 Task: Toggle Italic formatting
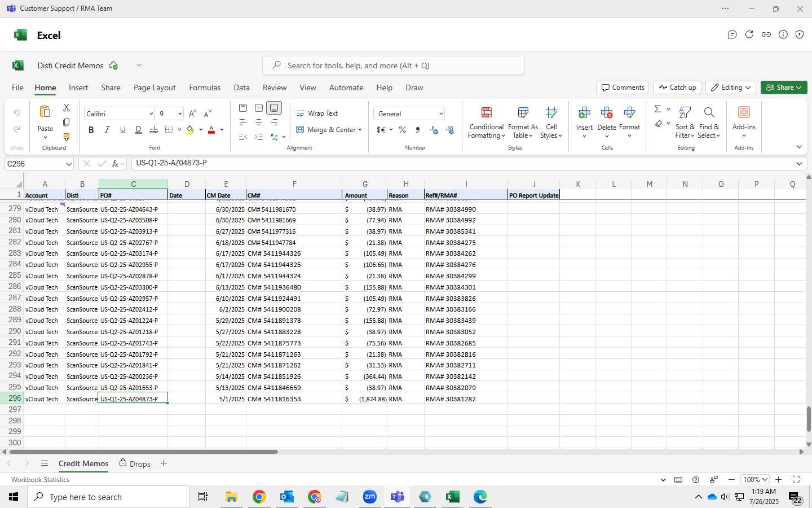pos(107,130)
